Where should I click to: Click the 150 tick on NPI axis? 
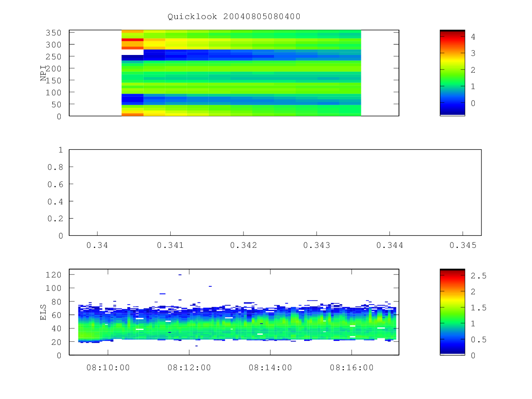coord(55,80)
